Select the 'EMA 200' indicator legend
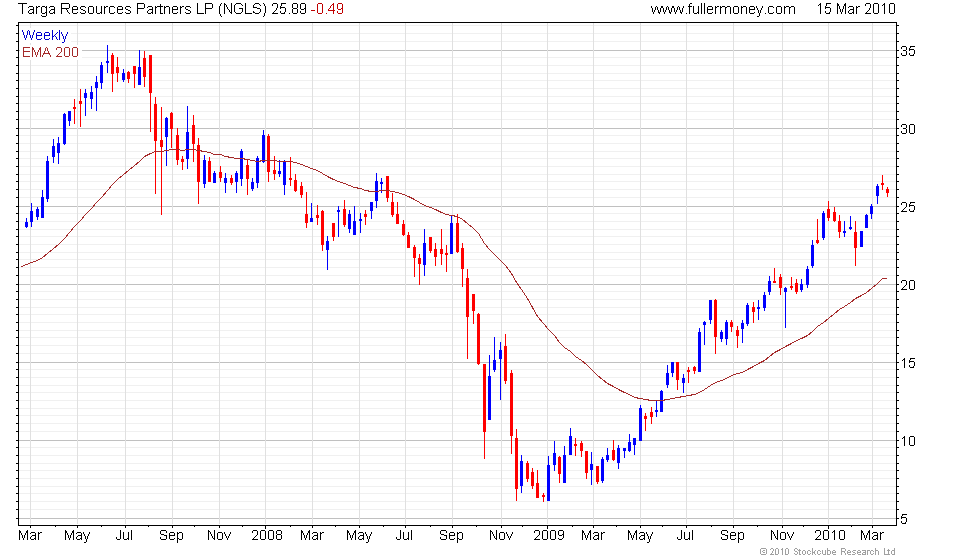This screenshot has width=980, height=560. [51, 52]
